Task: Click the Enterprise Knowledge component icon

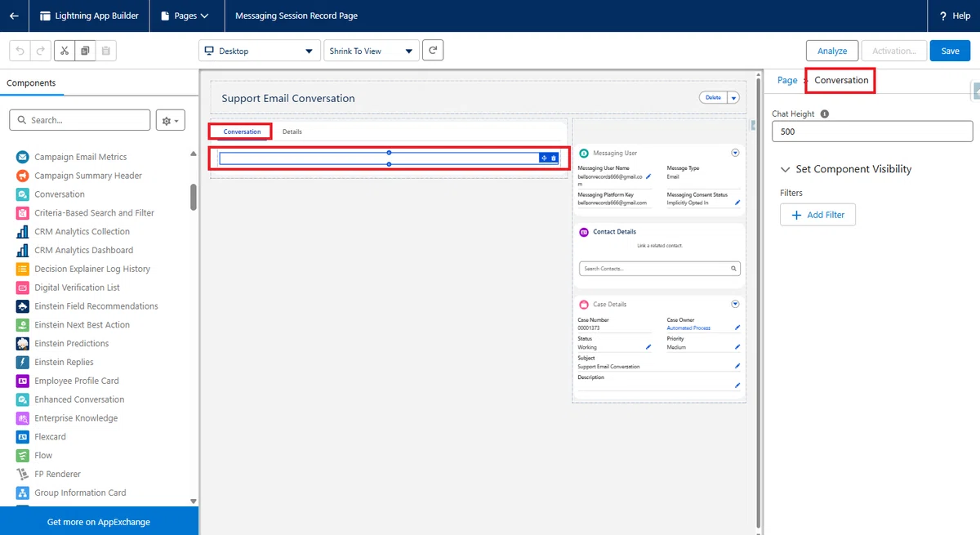Action: point(22,418)
